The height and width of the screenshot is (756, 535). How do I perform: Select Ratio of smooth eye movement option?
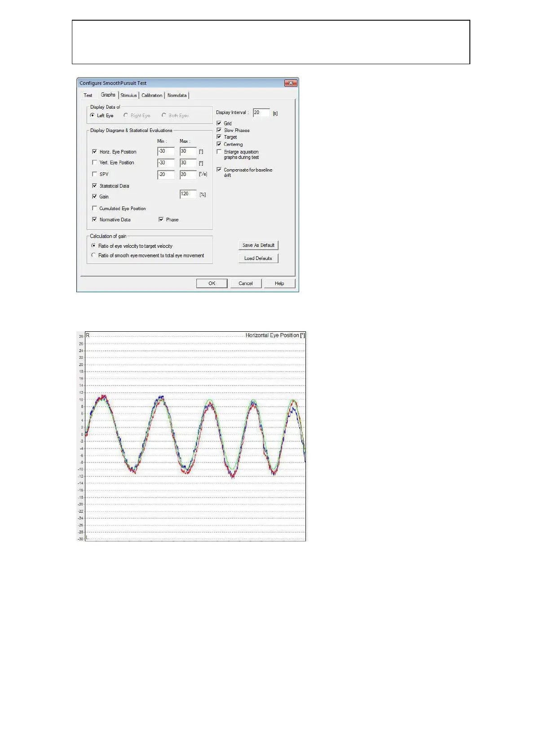93,255
